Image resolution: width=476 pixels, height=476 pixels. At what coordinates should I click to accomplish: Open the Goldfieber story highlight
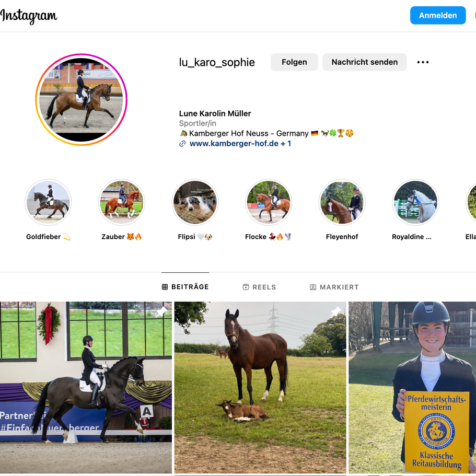point(48,203)
